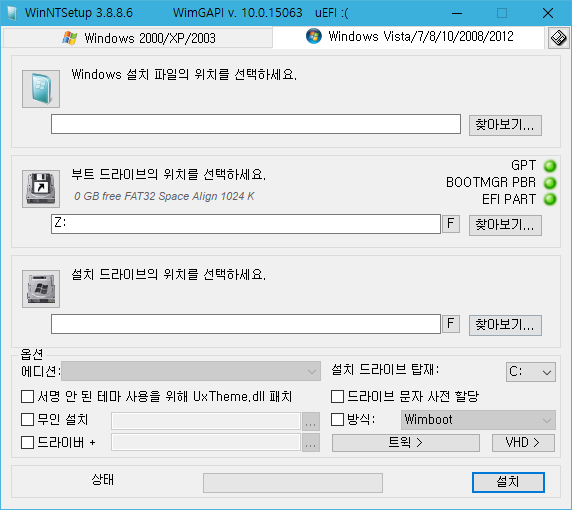The height and width of the screenshot is (510, 572).
Task: Click the Windows installation files icon
Action: tap(41, 89)
